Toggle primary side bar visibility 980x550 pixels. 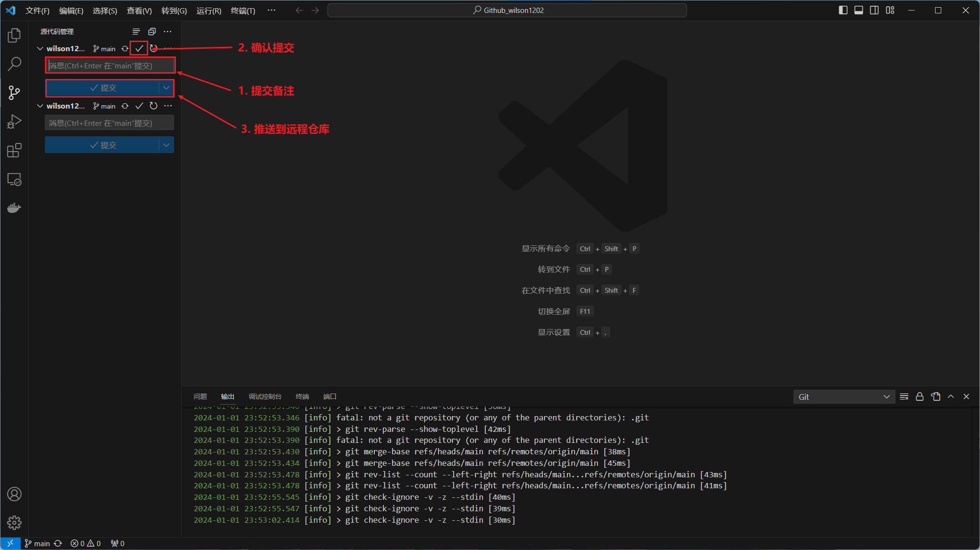843,10
